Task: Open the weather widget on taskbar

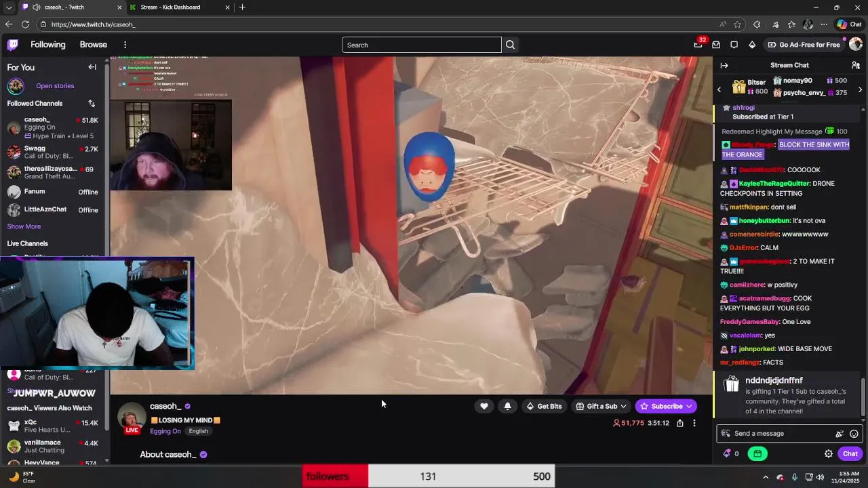Action: (x=22, y=476)
